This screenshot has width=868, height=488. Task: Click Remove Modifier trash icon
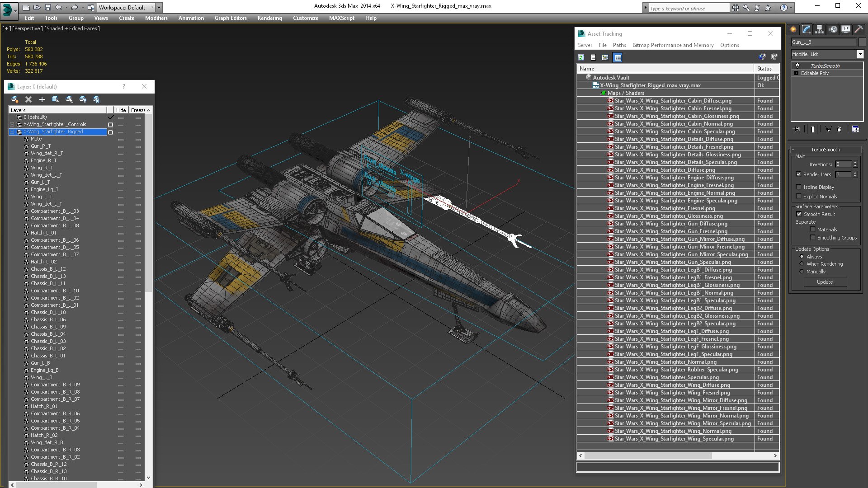point(840,129)
